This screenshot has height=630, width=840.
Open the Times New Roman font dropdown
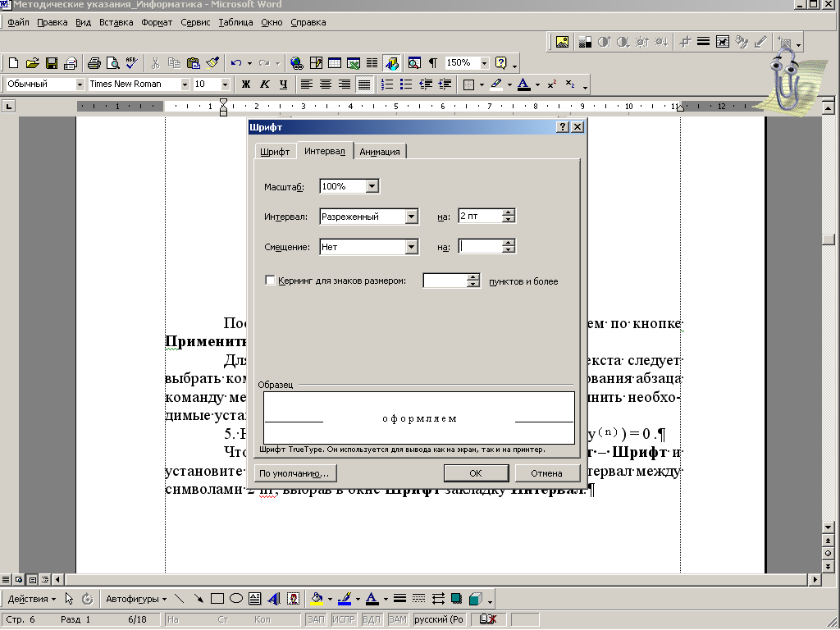(x=185, y=84)
